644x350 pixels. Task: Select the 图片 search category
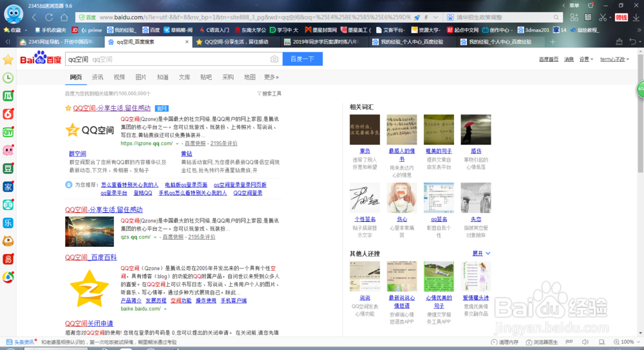(x=141, y=77)
